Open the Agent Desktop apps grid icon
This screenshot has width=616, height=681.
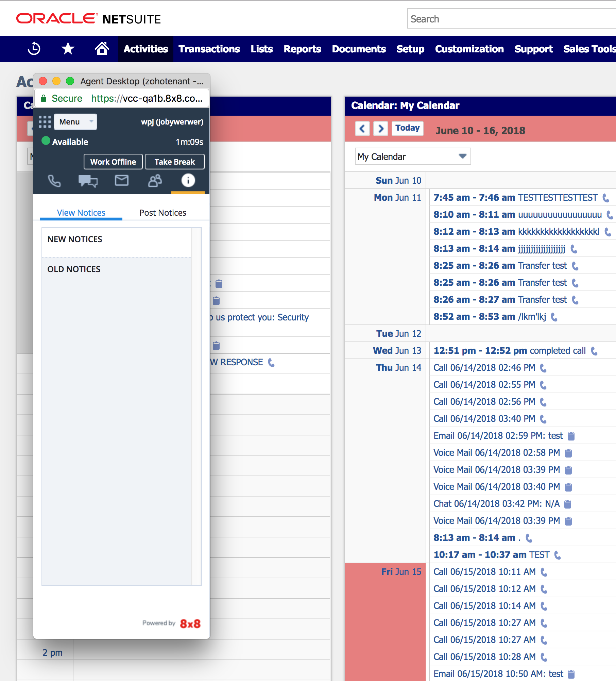(x=45, y=122)
